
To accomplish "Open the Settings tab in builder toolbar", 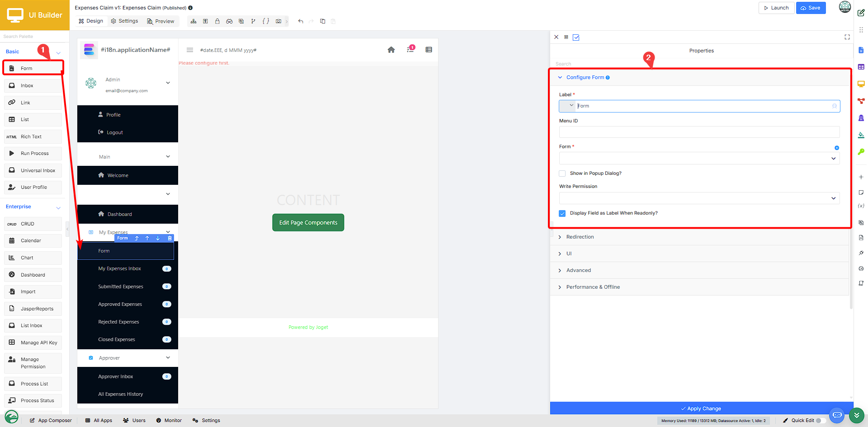I will point(125,21).
